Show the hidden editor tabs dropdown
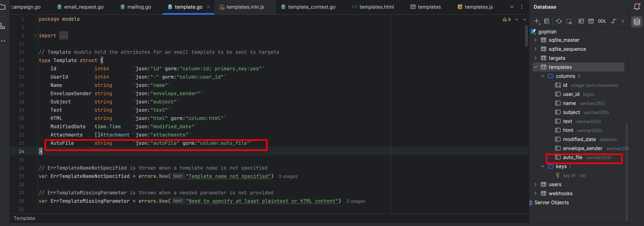The image size is (644, 226). point(512,7)
